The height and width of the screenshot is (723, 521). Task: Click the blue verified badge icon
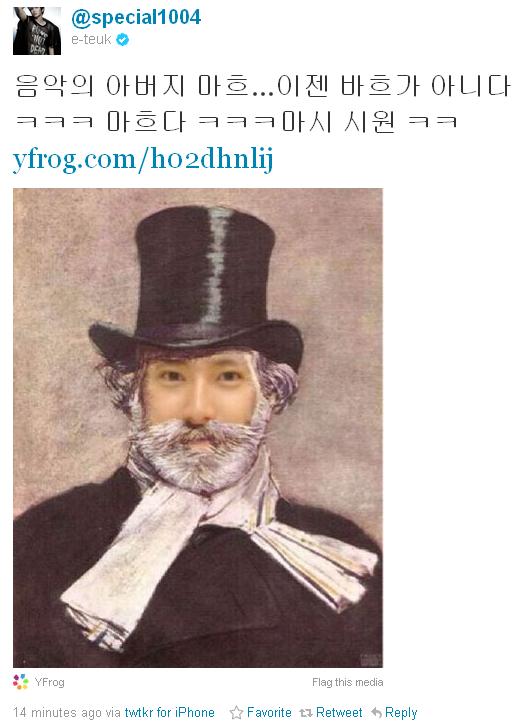pyautogui.click(x=122, y=40)
